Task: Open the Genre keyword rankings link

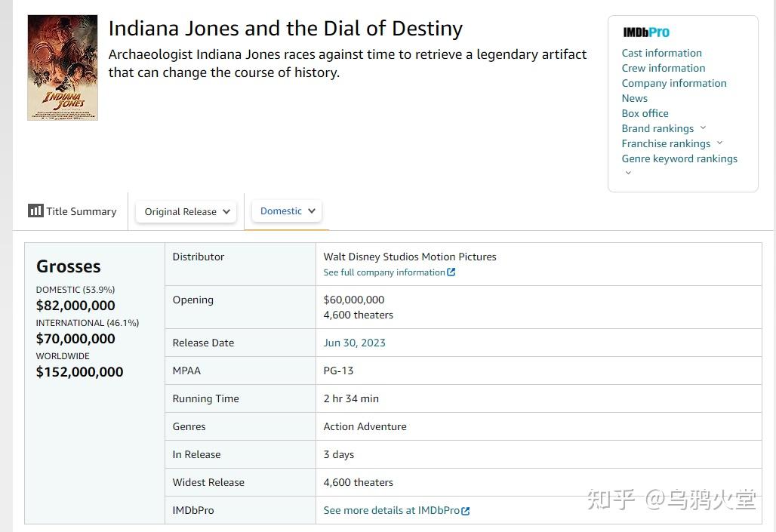Action: (x=679, y=159)
